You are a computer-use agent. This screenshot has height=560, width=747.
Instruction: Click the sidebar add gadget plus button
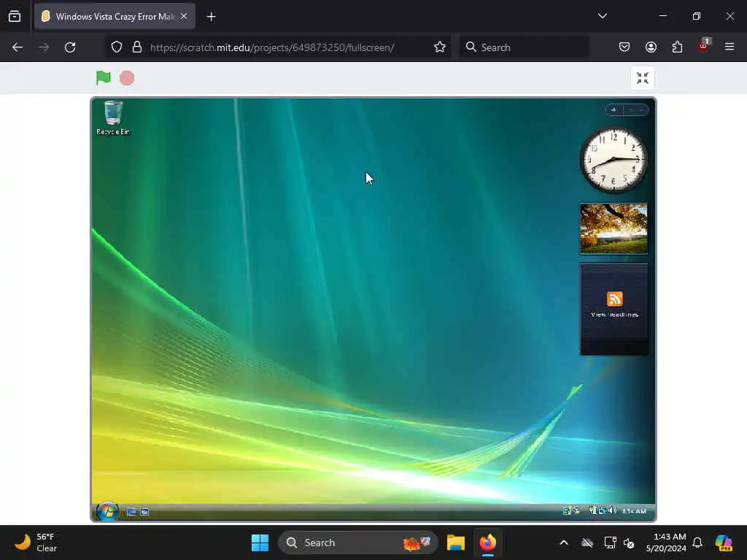tap(614, 110)
